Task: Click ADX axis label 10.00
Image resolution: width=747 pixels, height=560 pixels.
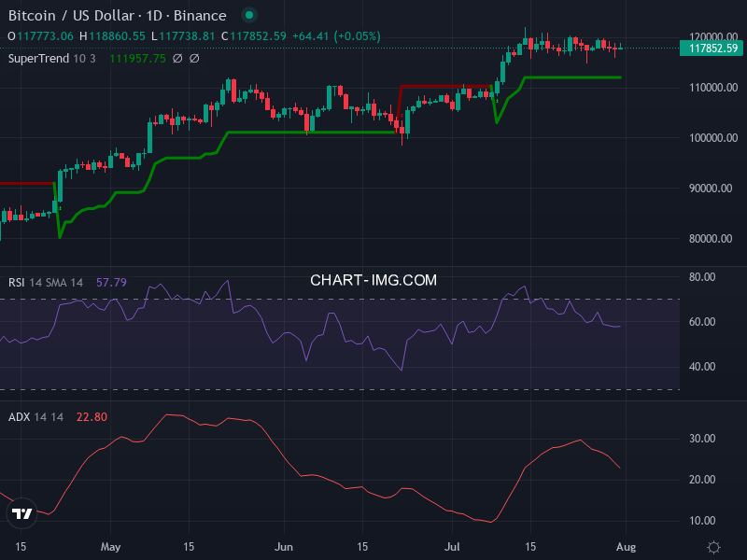Action: click(x=702, y=521)
